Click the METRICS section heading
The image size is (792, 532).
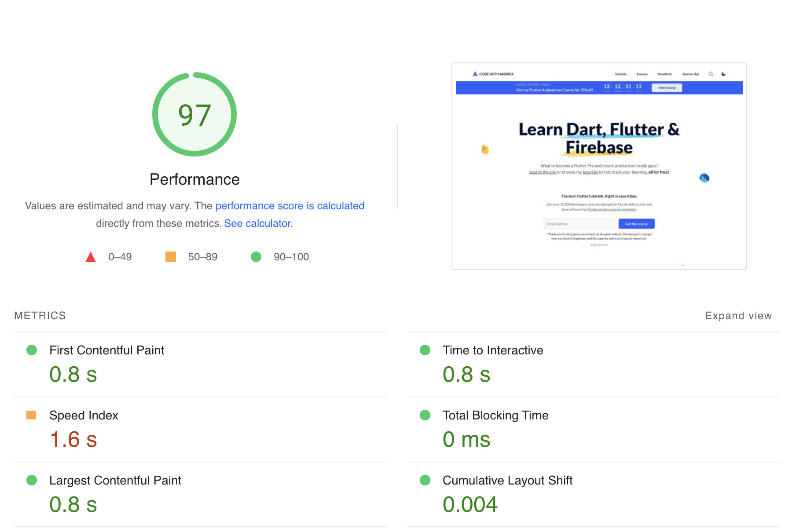tap(40, 316)
